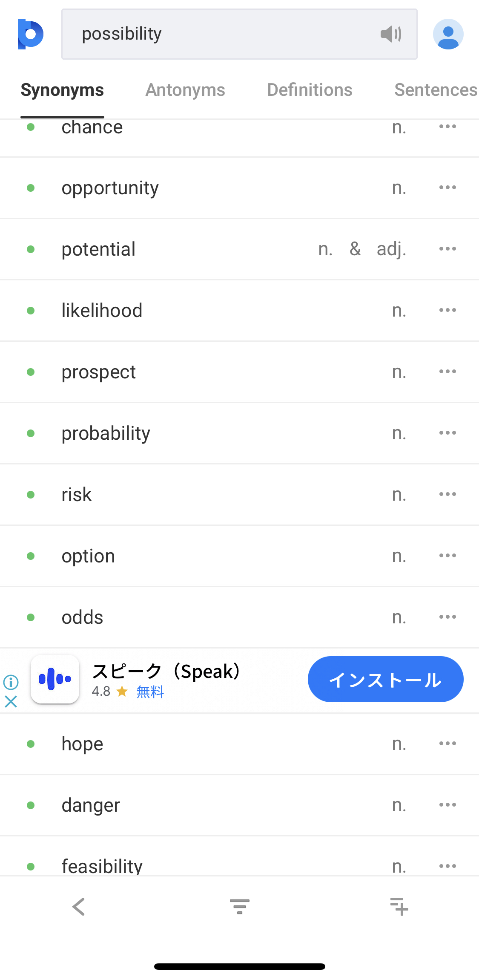Switch to the Antonyms tab

(185, 90)
